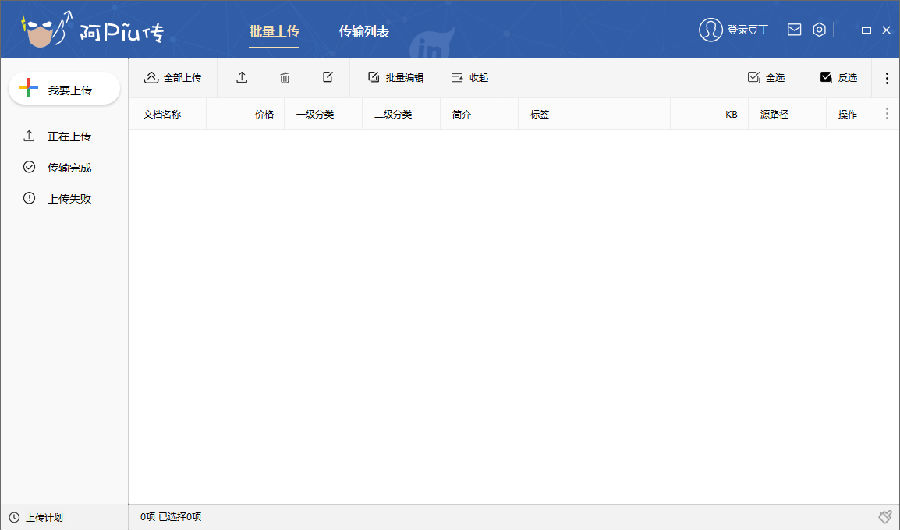900x530 pixels.
Task: Click the 我要上传 button
Action: (x=64, y=89)
